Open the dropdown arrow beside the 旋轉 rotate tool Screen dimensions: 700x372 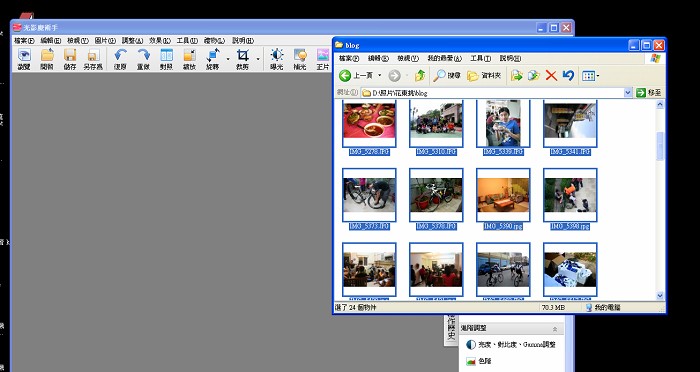coord(228,59)
